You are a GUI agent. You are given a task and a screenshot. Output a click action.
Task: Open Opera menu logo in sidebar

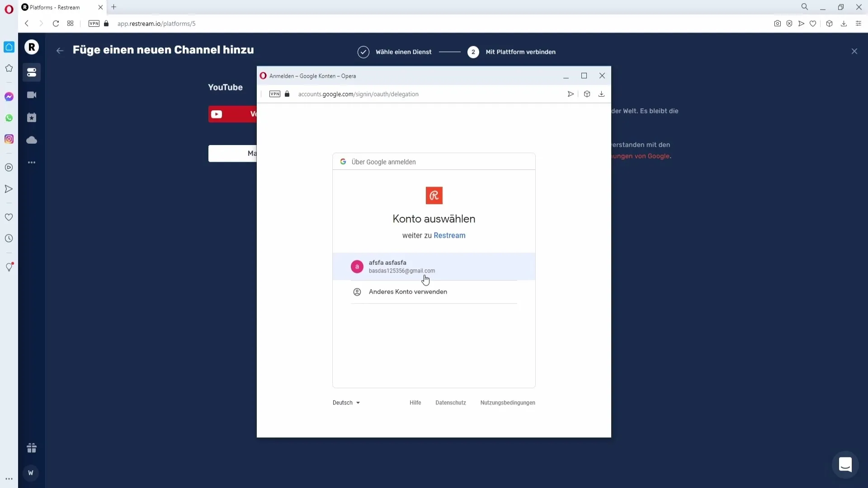coord(9,9)
